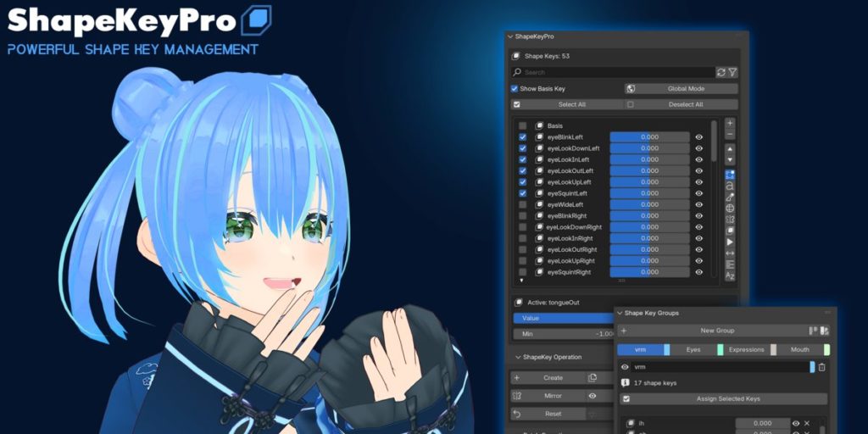The width and height of the screenshot is (868, 434).
Task: Click the refresh icon beside the search field
Action: click(721, 73)
